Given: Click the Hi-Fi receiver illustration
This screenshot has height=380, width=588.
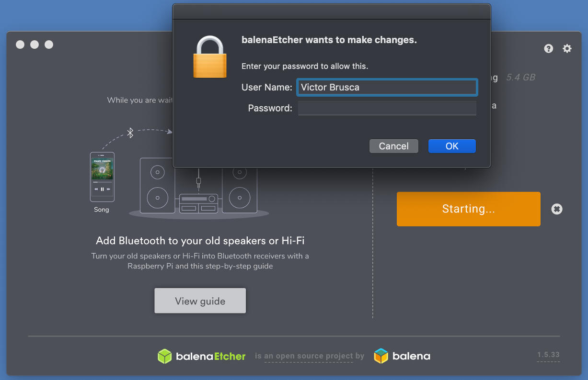Looking at the screenshot, I should (x=198, y=203).
